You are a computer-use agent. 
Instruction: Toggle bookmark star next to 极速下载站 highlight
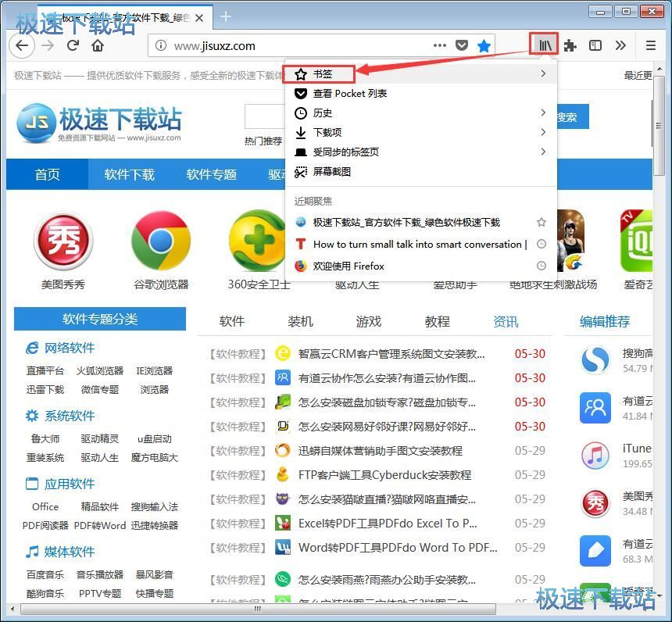click(542, 223)
